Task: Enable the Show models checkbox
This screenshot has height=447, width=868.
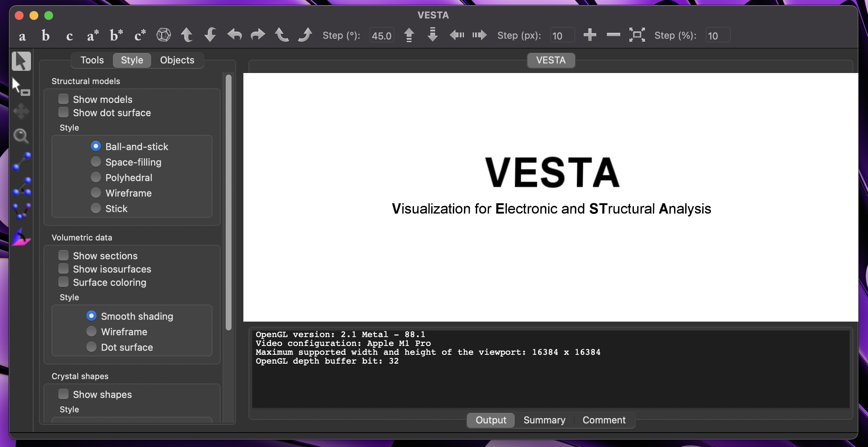Action: [x=63, y=99]
